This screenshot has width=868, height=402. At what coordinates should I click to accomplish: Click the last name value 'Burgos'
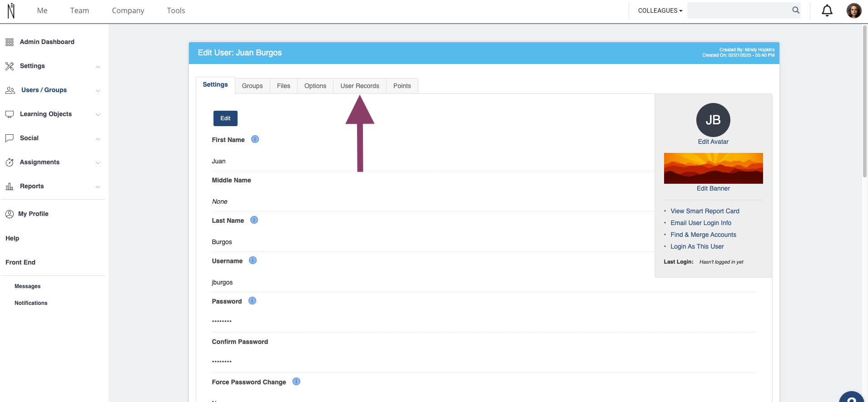(222, 242)
